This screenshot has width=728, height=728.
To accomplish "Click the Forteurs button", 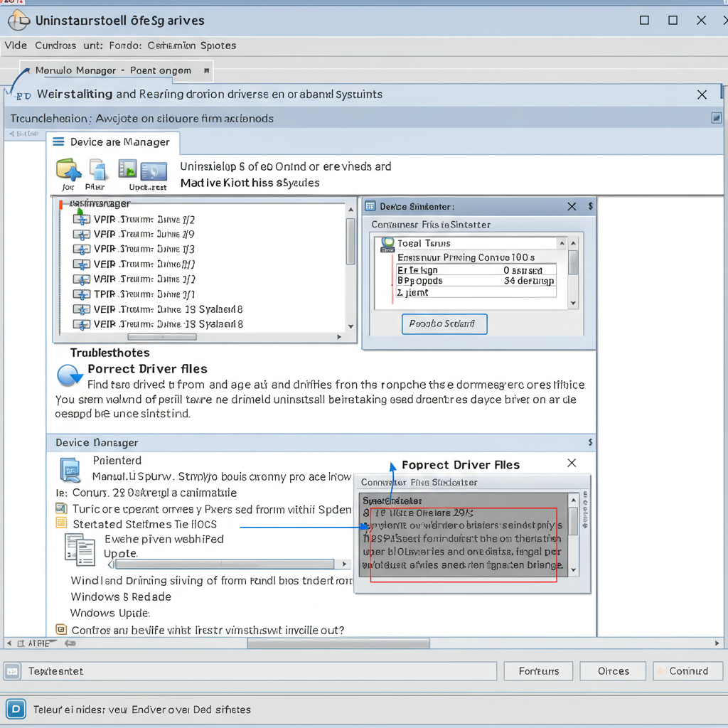I will [x=539, y=671].
